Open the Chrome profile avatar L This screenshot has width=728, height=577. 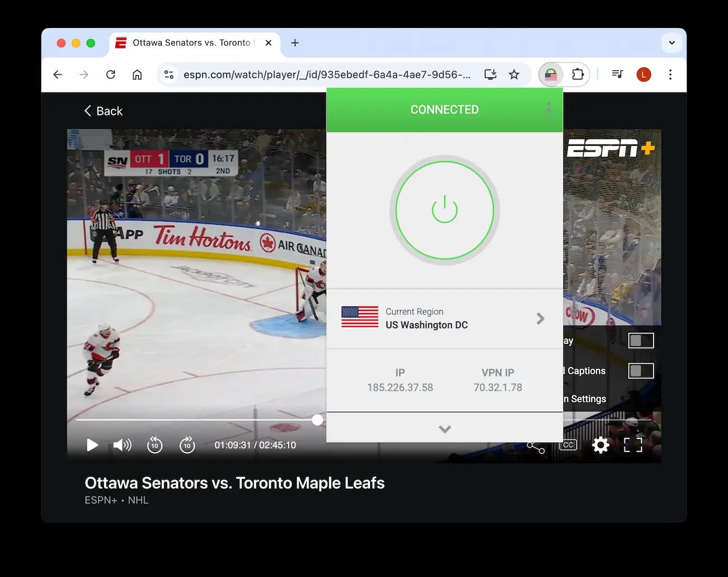(x=643, y=75)
